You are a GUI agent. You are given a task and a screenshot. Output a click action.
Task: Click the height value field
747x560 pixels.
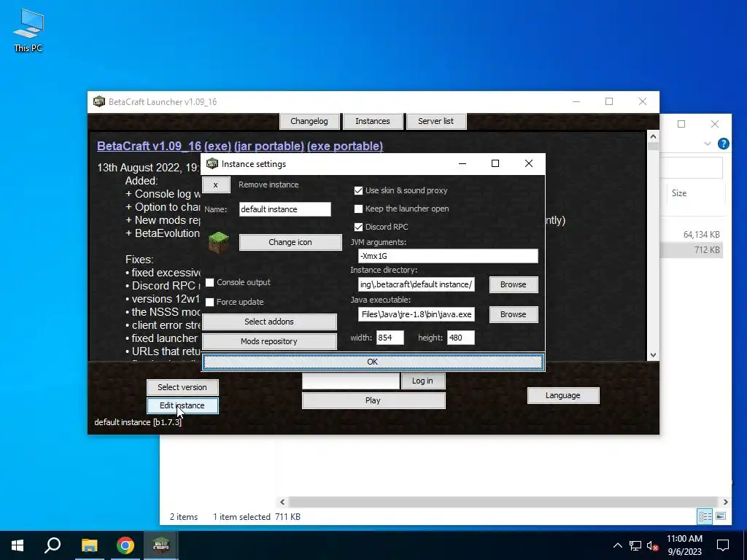pyautogui.click(x=461, y=338)
